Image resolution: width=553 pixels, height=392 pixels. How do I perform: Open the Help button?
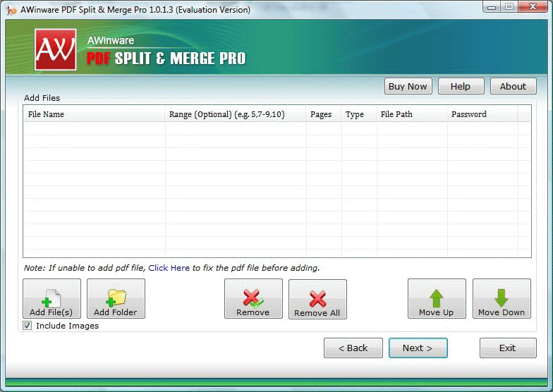(x=461, y=86)
